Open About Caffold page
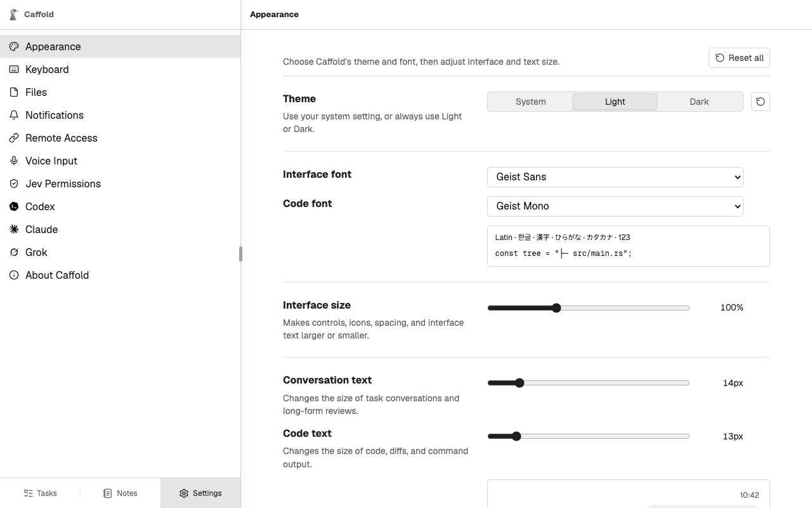Image resolution: width=812 pixels, height=508 pixels. point(120,275)
